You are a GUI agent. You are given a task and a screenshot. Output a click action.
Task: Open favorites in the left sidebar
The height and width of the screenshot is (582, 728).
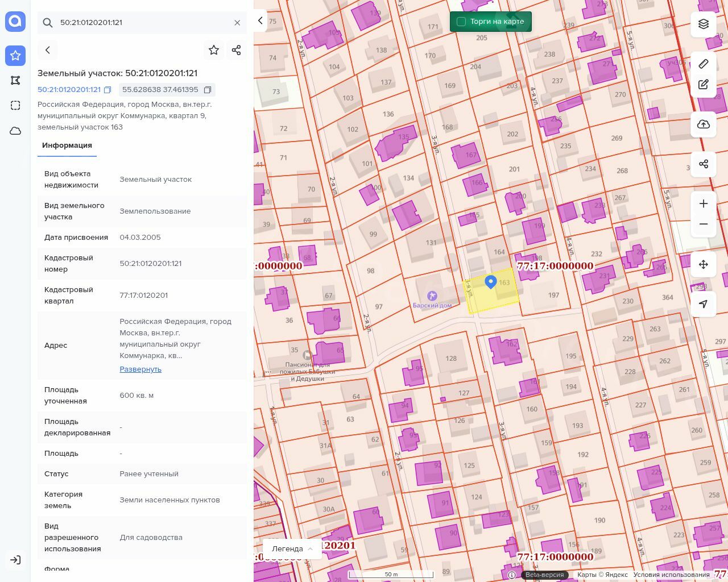(x=15, y=55)
